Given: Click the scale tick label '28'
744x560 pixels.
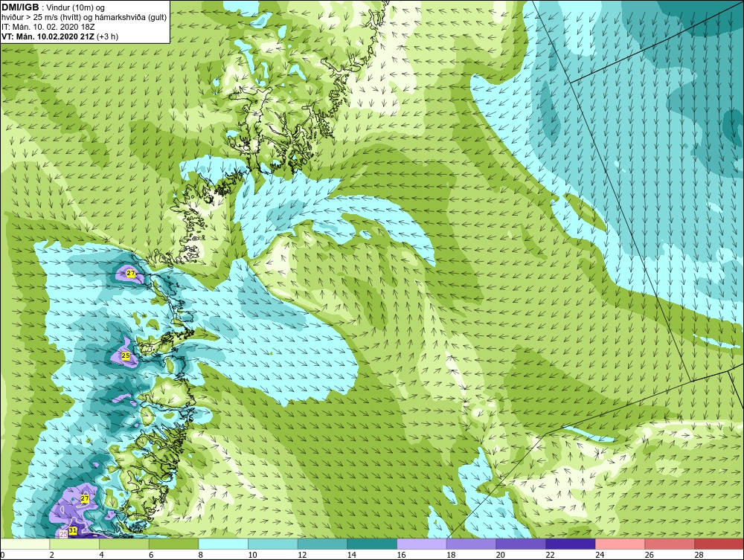Looking at the screenshot, I should [x=699, y=555].
